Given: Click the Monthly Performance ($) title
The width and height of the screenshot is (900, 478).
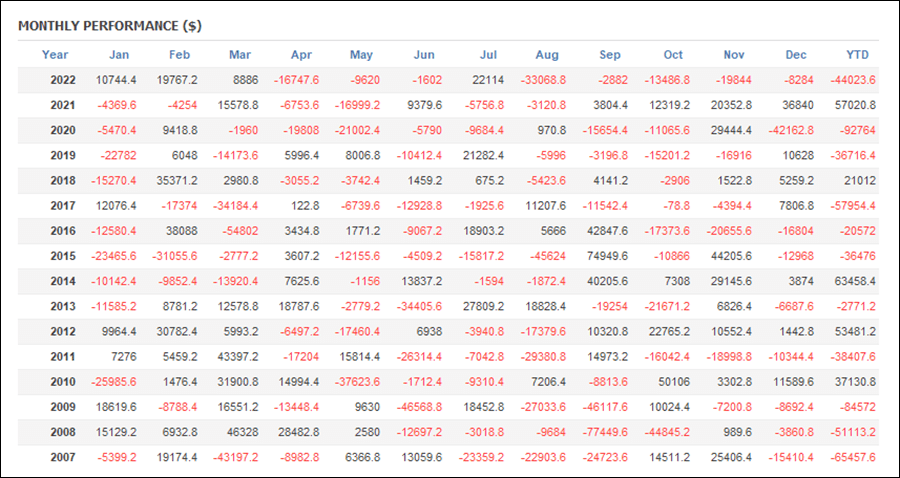Looking at the screenshot, I should (110, 26).
